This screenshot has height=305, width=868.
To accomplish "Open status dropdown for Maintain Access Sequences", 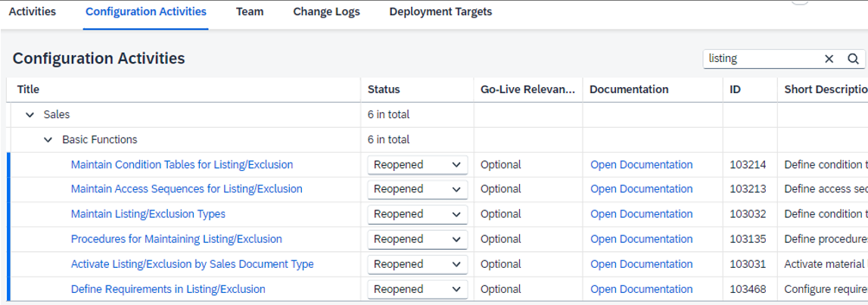I will [x=418, y=189].
